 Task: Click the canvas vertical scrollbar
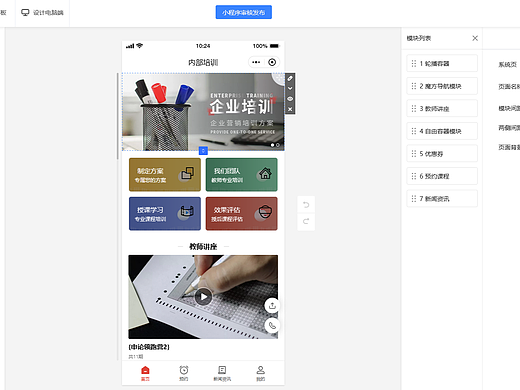coord(118,116)
